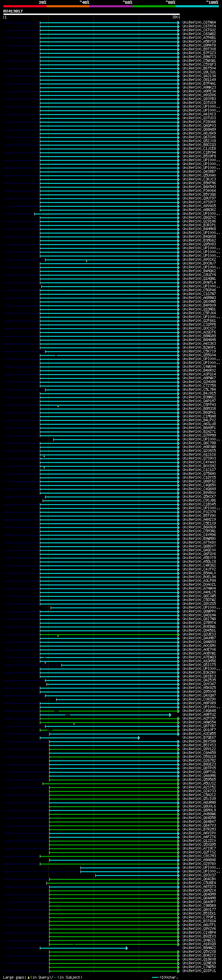
Task: Choose hit UniRef100_C5U8E4
Action: point(199,883)
